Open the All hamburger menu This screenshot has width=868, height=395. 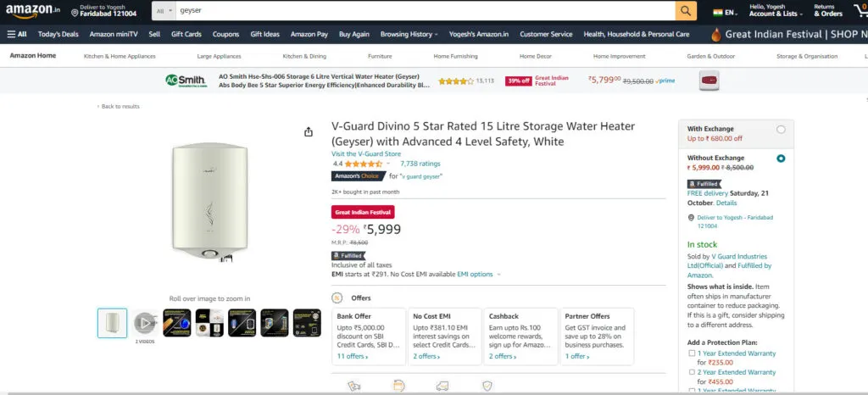click(17, 34)
